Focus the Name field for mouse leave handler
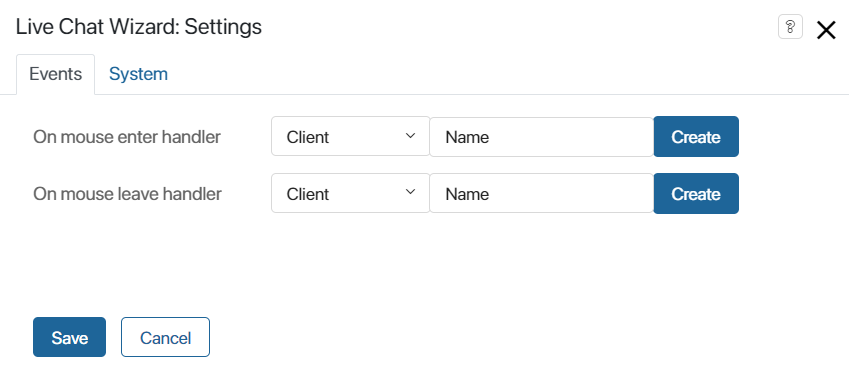849x365 pixels. point(541,193)
